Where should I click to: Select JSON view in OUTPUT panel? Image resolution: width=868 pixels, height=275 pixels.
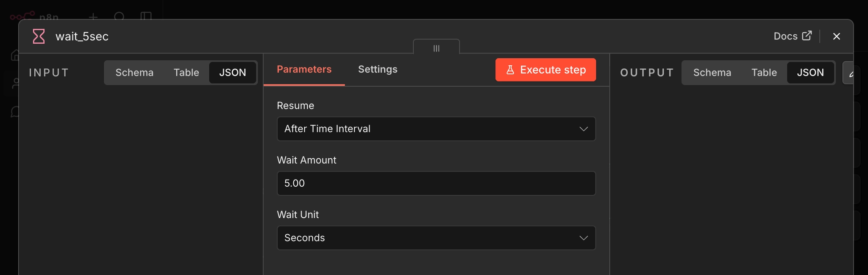(x=810, y=73)
